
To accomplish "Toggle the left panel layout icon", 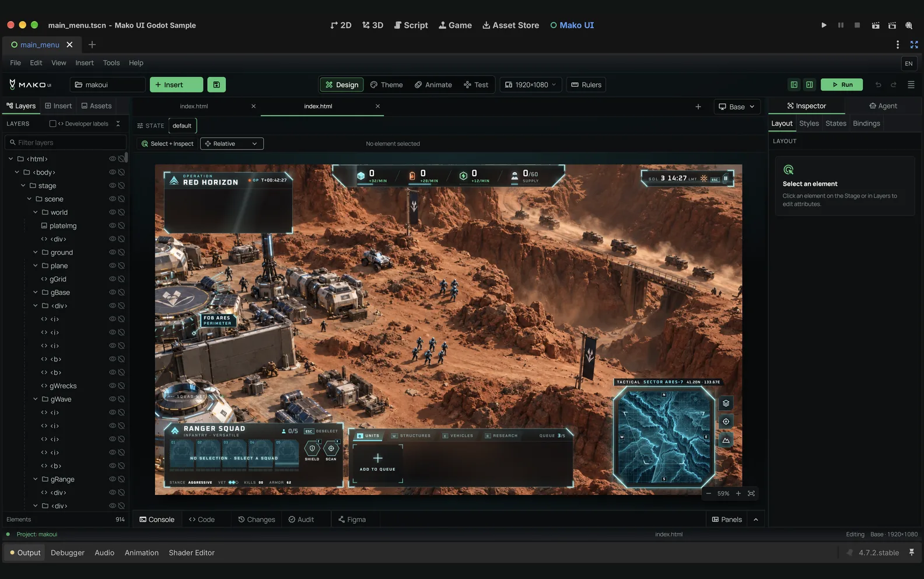I will (x=794, y=85).
